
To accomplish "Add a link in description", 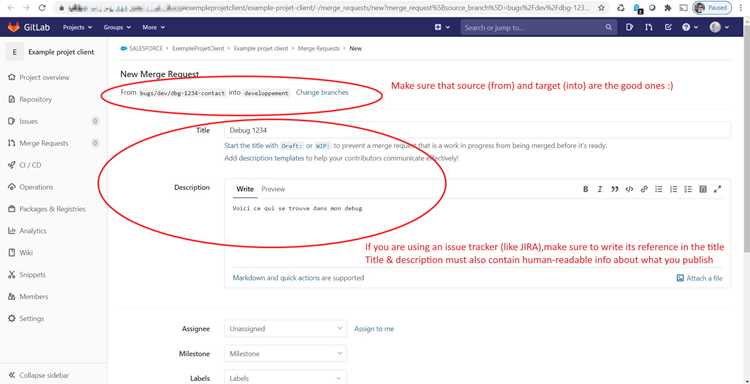I will point(644,189).
